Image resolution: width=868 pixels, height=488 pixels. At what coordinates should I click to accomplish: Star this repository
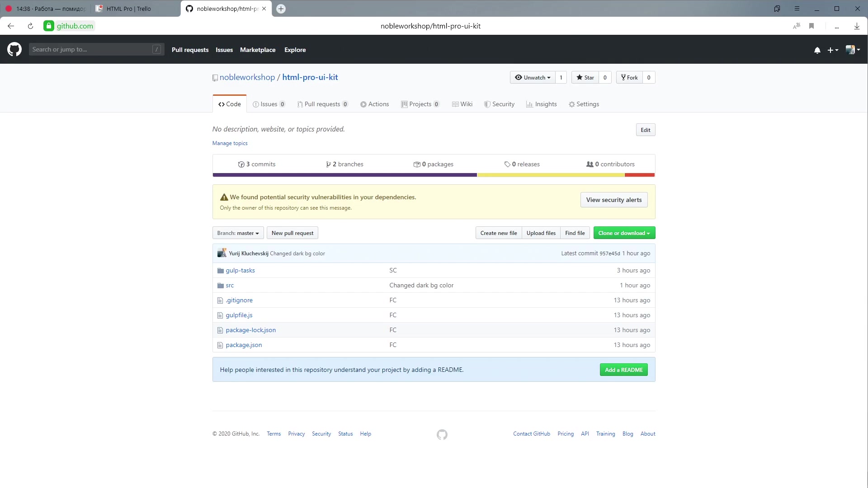tap(585, 77)
